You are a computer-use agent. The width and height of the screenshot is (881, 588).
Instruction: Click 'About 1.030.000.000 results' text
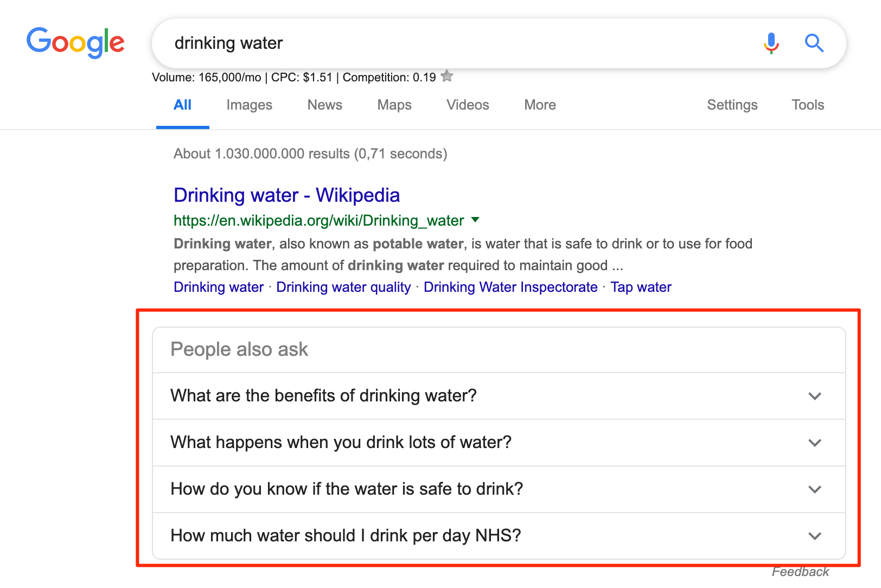[310, 154]
